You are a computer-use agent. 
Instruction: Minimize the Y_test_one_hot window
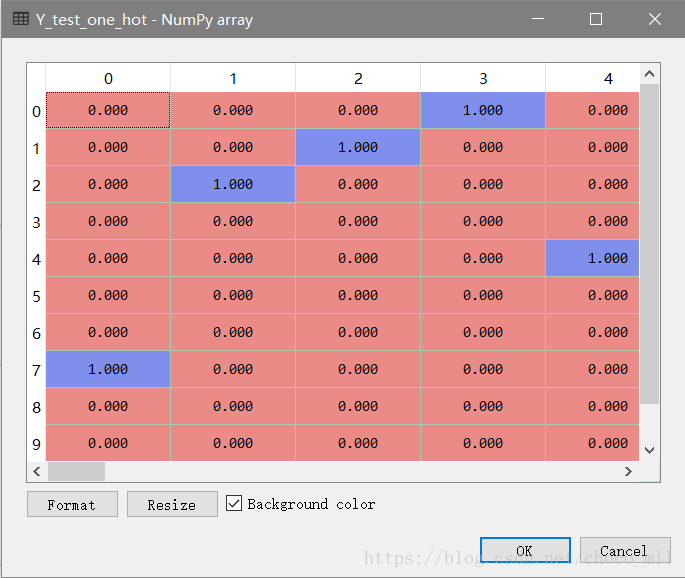tap(538, 19)
